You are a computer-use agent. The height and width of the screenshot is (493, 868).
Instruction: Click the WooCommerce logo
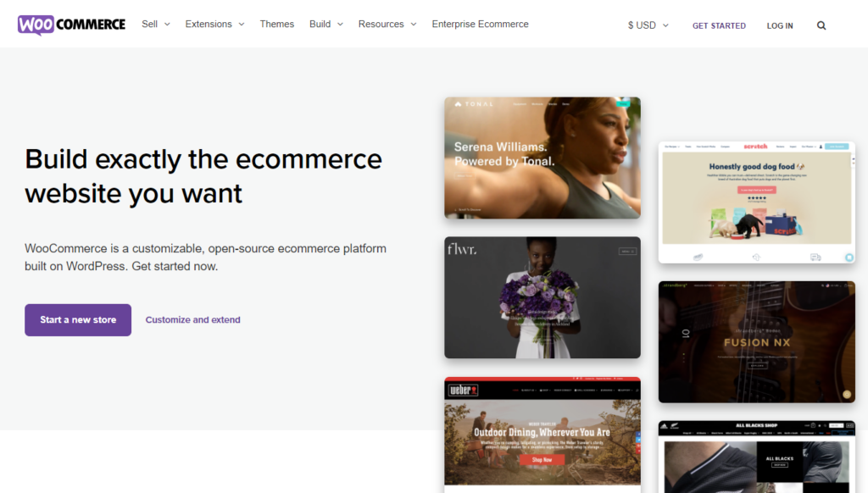coord(71,25)
